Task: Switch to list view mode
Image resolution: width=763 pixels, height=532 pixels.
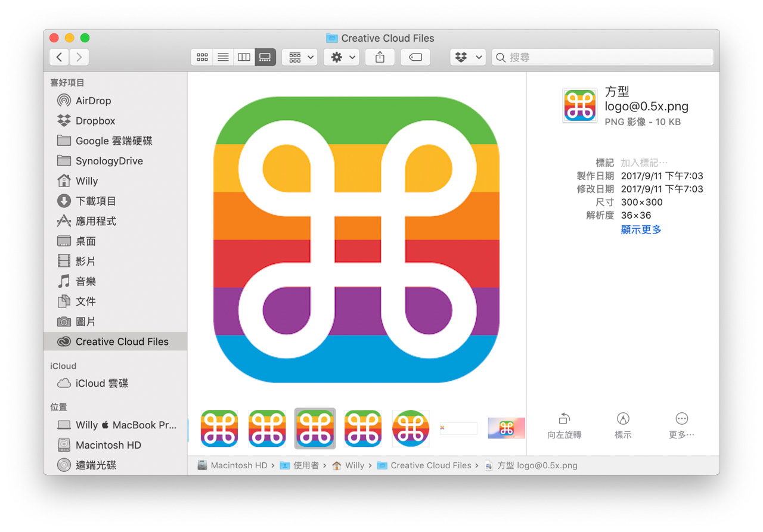Action: click(223, 57)
